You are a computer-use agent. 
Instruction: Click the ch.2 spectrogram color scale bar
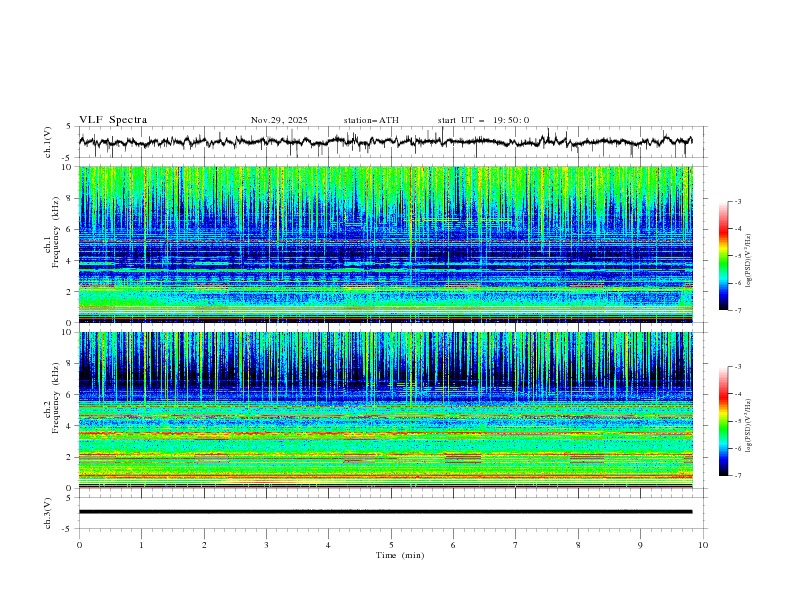[723, 421]
